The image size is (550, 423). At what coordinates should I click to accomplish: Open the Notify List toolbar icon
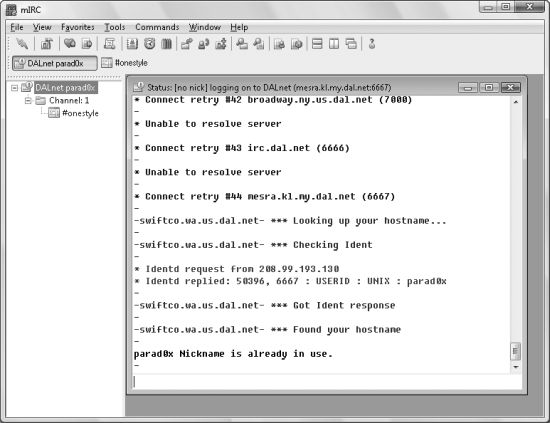(x=279, y=44)
